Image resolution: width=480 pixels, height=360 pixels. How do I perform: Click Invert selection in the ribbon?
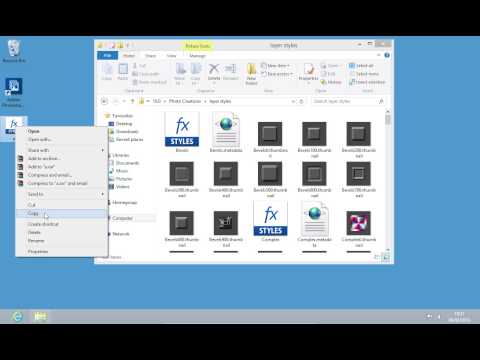click(x=367, y=82)
